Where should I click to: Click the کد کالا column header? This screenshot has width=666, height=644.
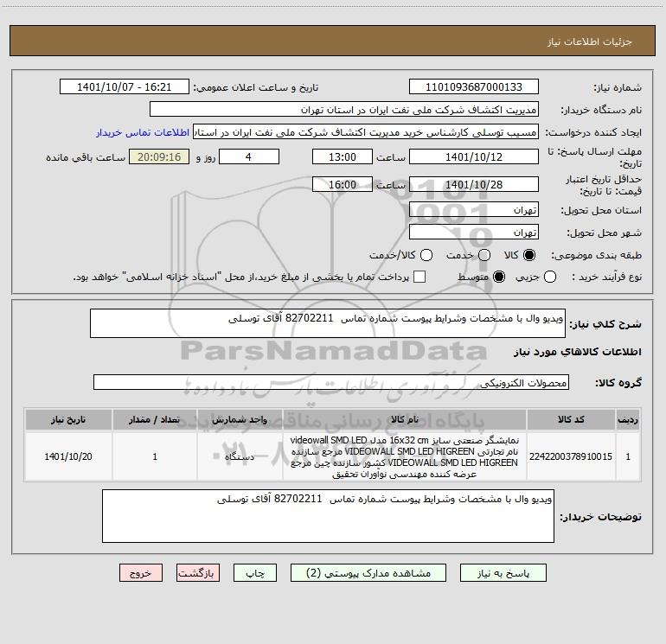point(571,419)
